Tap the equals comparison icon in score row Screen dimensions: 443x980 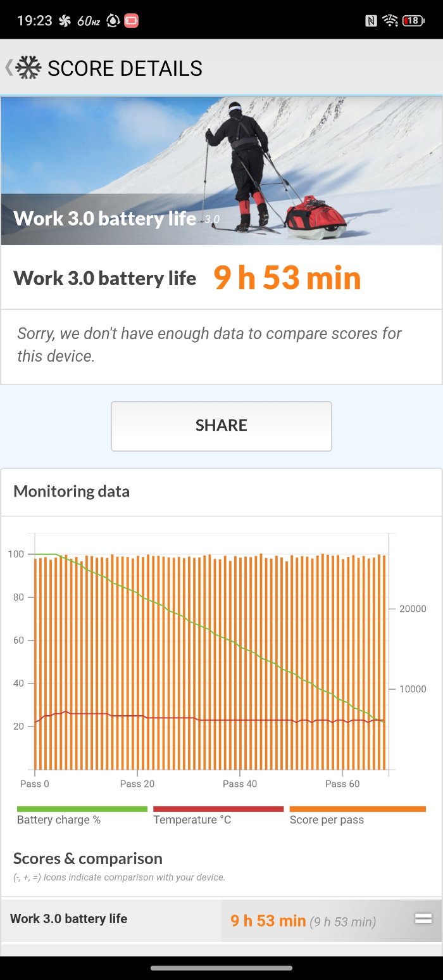coord(423,919)
